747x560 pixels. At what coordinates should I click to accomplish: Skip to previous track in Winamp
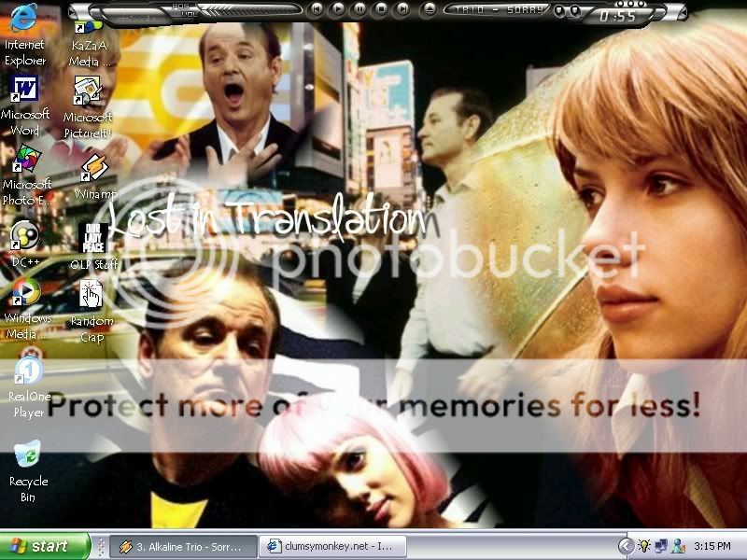click(x=316, y=8)
